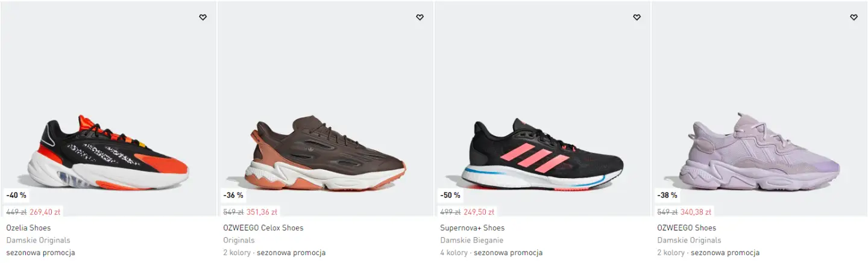Click the 249,50 zł sale price
The height and width of the screenshot is (263, 868).
click(x=479, y=212)
